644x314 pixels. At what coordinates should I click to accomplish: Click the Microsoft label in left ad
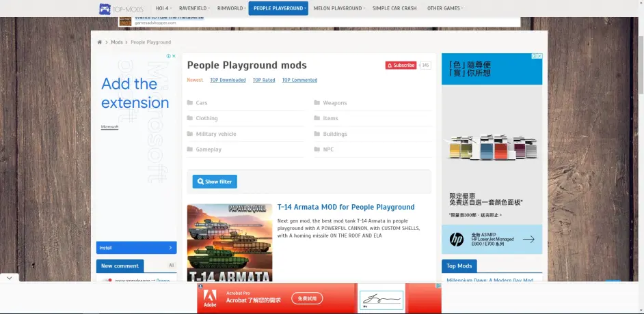pos(109,127)
